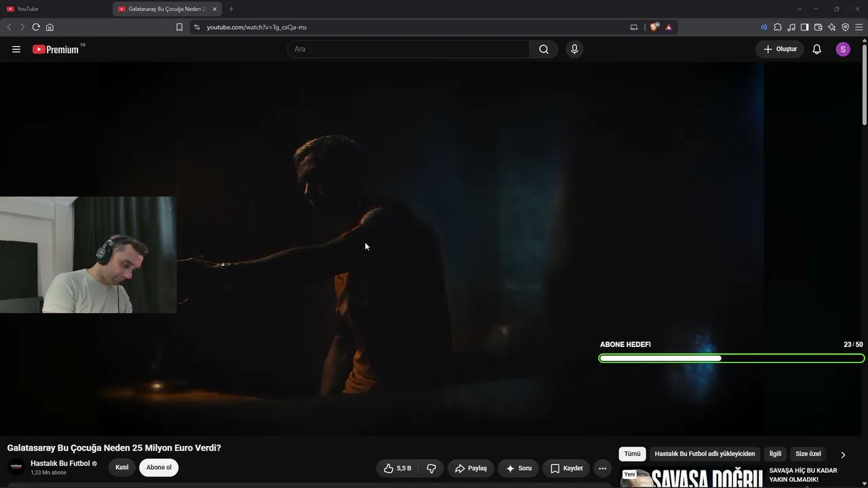Open 'SAVAŞA HİÇ BU KADAR YAKIN OLMADIK!' video title
This screenshot has height=488, width=868.
804,474
